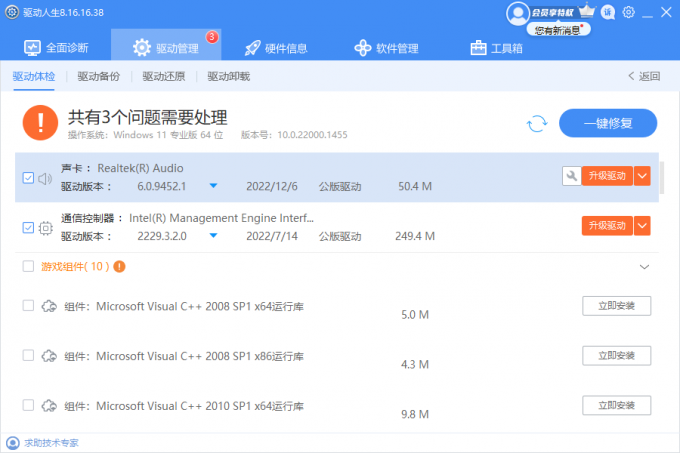The height and width of the screenshot is (453, 680).
Task: Switch to 全面诊断 tab
Action: pos(56,48)
